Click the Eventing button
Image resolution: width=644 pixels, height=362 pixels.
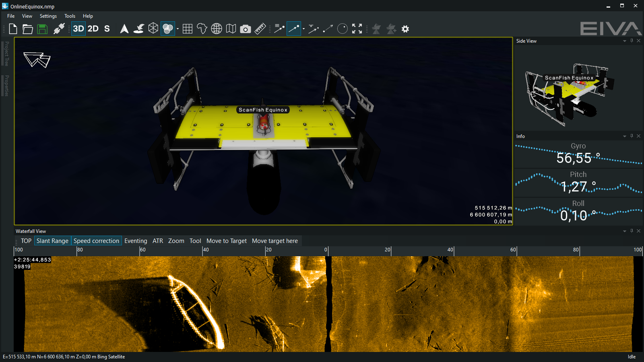[136, 241]
